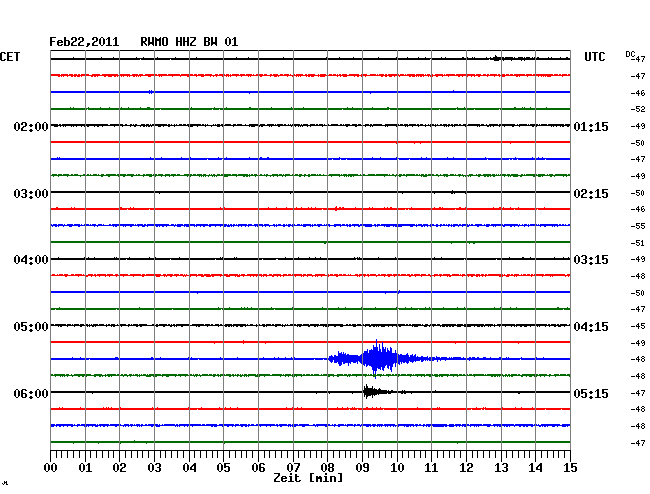
Task: Click the 02:15 UTC time label
Action: point(591,194)
